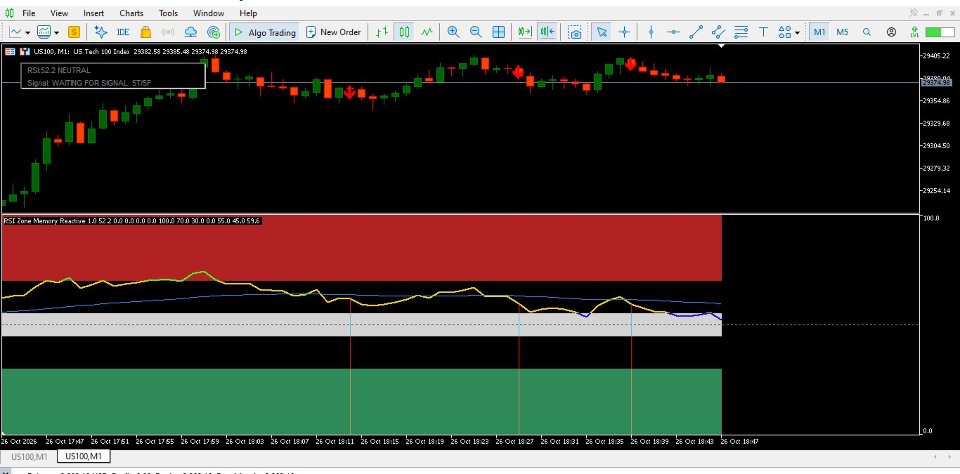Open the gold dollar-sign icon in the toolbar
The image size is (960, 474).
coord(74,32)
